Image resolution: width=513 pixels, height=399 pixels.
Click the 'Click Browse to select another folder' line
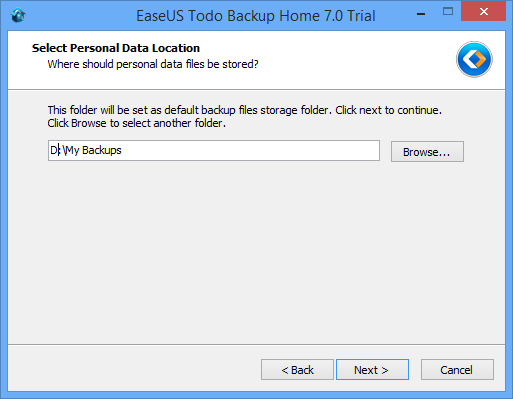137,123
